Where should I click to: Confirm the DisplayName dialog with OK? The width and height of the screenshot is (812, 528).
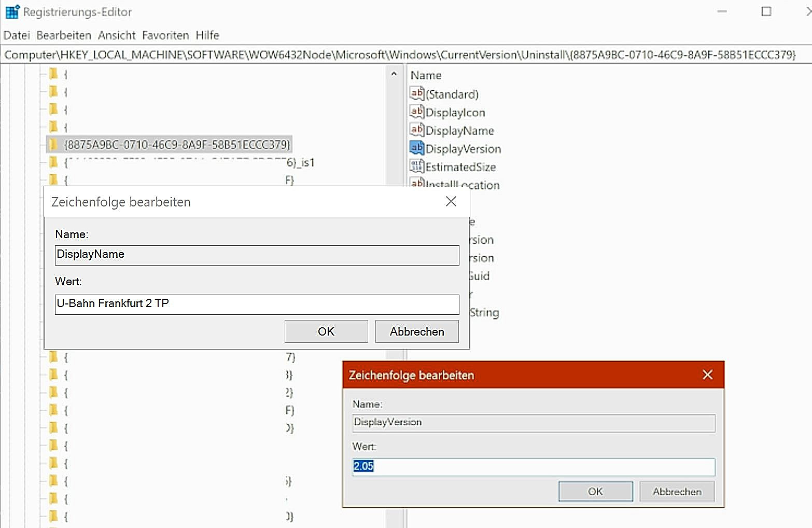(326, 331)
